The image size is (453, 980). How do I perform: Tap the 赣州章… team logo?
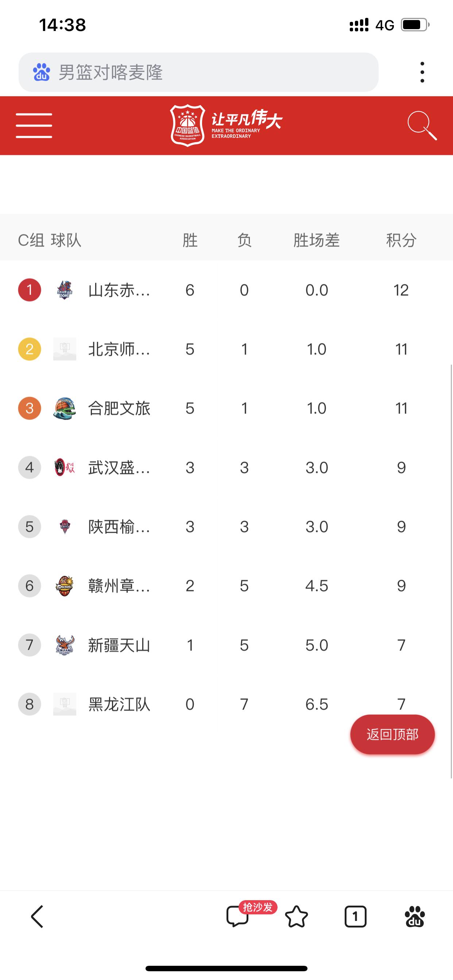click(65, 586)
